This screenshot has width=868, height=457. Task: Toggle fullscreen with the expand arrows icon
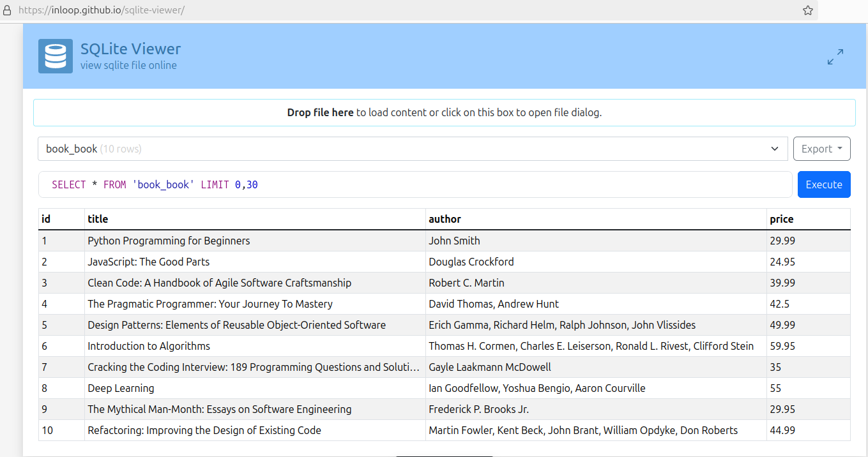pyautogui.click(x=835, y=57)
